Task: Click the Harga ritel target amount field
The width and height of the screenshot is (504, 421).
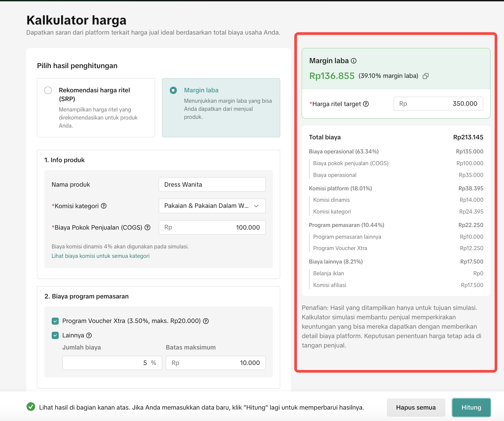Action: 438,104
